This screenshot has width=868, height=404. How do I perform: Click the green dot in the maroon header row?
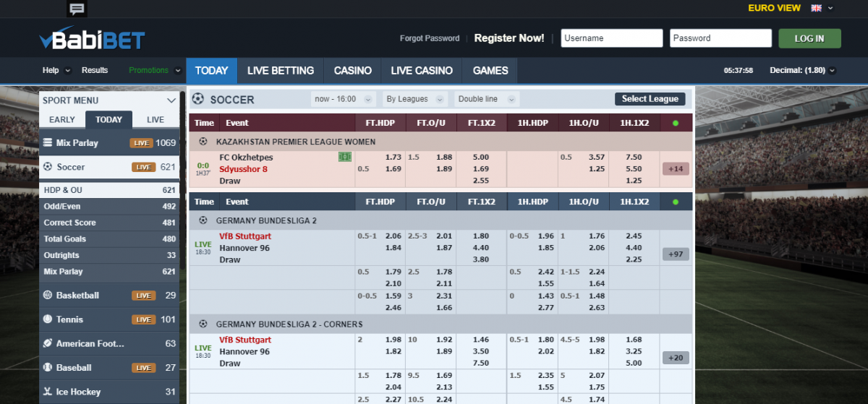click(x=676, y=123)
